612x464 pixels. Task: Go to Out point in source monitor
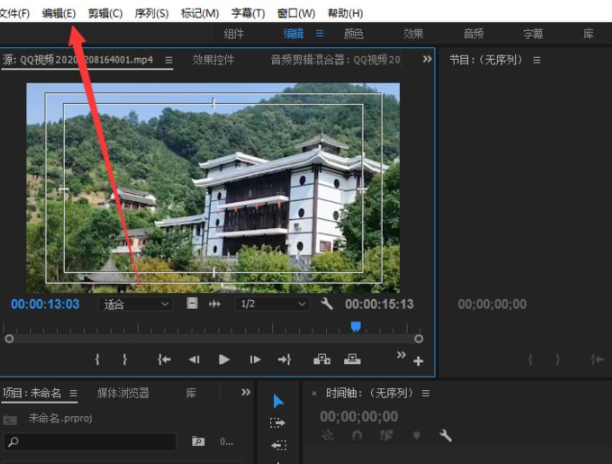coord(285,359)
